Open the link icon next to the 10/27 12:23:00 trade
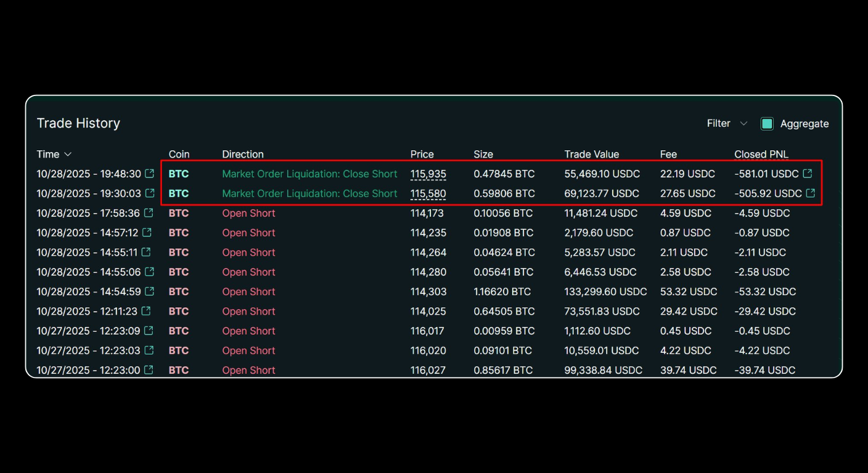 (149, 370)
